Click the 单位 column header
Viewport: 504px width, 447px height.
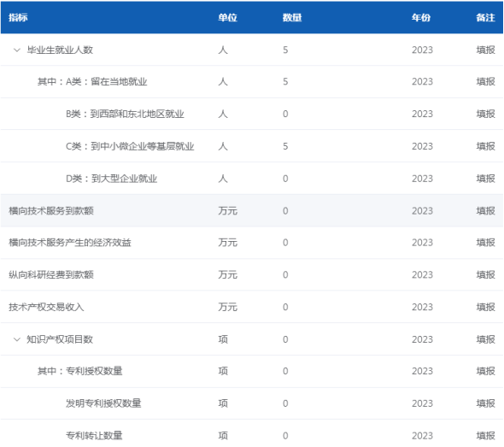227,17
